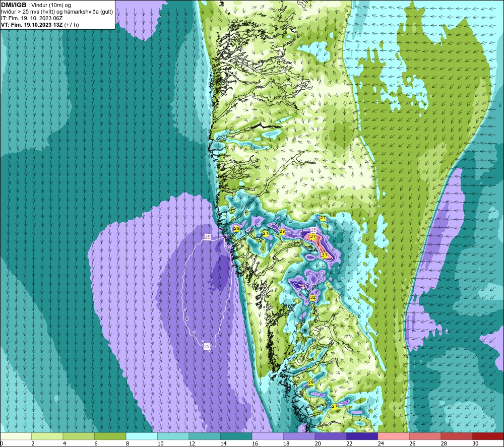Click the legend scale number 22
Image resolution: width=504 pixels, height=447 pixels.
pyautogui.click(x=349, y=443)
